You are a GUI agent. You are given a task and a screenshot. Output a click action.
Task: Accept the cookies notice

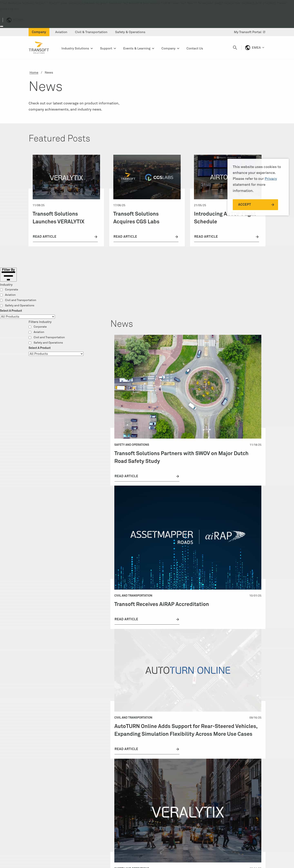click(255, 205)
